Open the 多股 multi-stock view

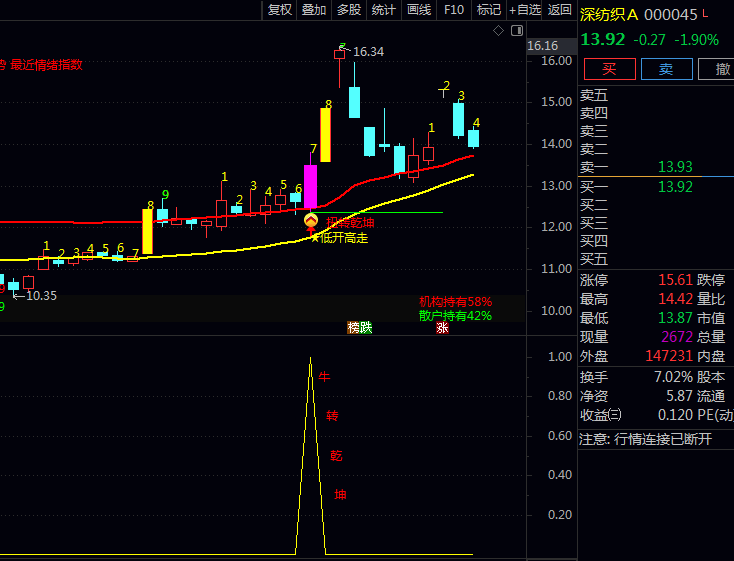pyautogui.click(x=348, y=10)
